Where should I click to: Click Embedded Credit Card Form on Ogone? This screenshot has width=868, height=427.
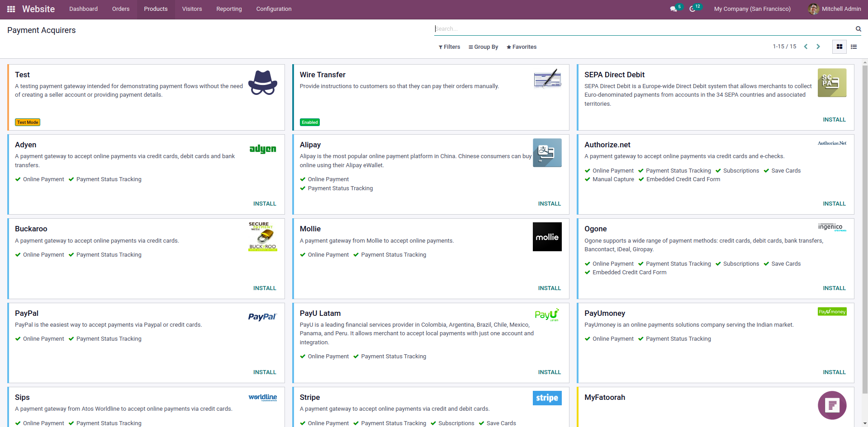point(626,272)
